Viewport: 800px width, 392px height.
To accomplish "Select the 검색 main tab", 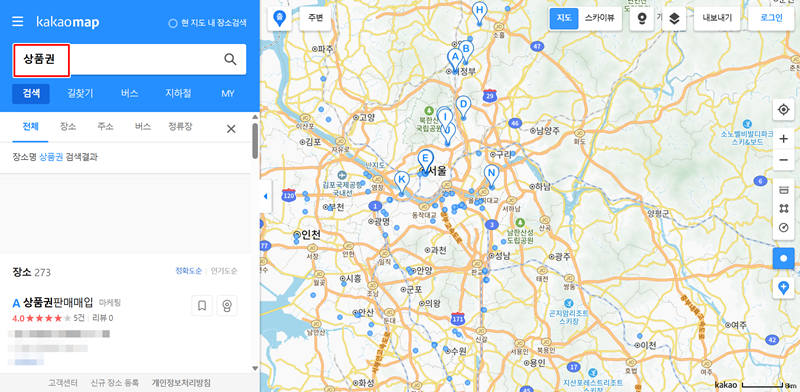I will (x=31, y=94).
